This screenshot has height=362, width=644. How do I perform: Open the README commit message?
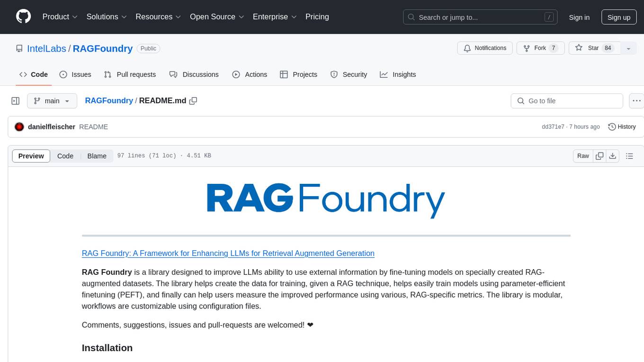coord(94,127)
